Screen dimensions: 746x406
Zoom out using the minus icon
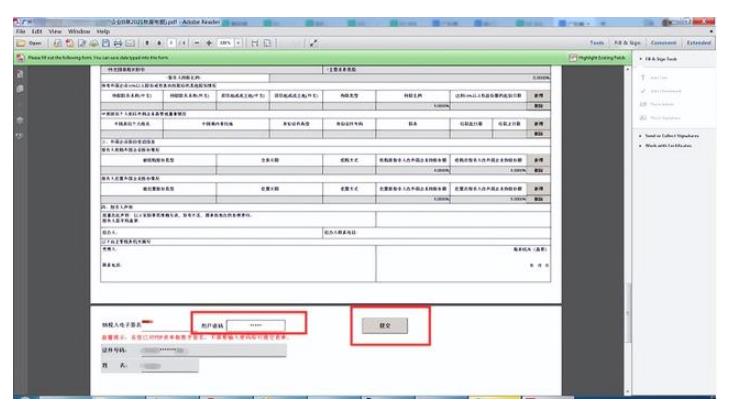point(196,43)
